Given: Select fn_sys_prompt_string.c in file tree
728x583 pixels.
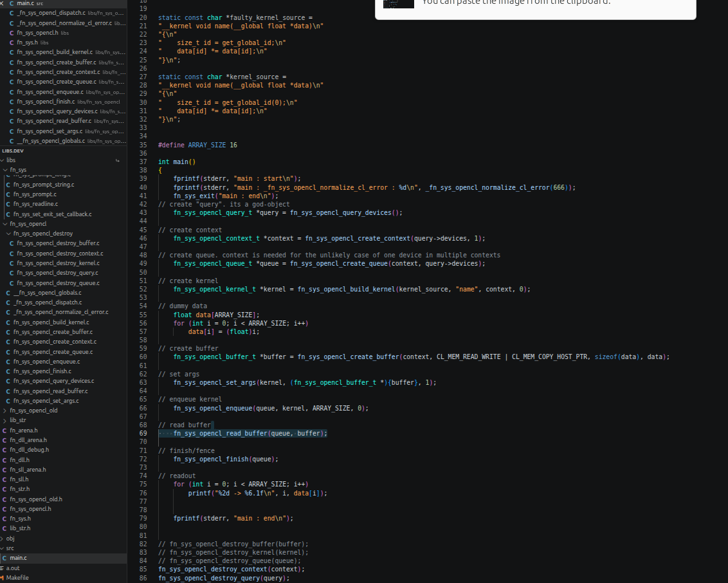Looking at the screenshot, I should point(63,185).
